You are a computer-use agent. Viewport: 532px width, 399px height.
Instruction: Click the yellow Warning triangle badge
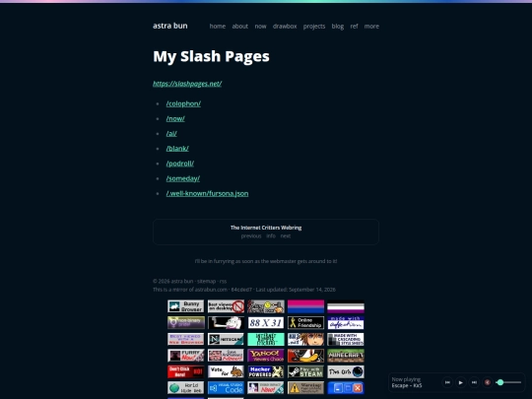[x=305, y=388]
